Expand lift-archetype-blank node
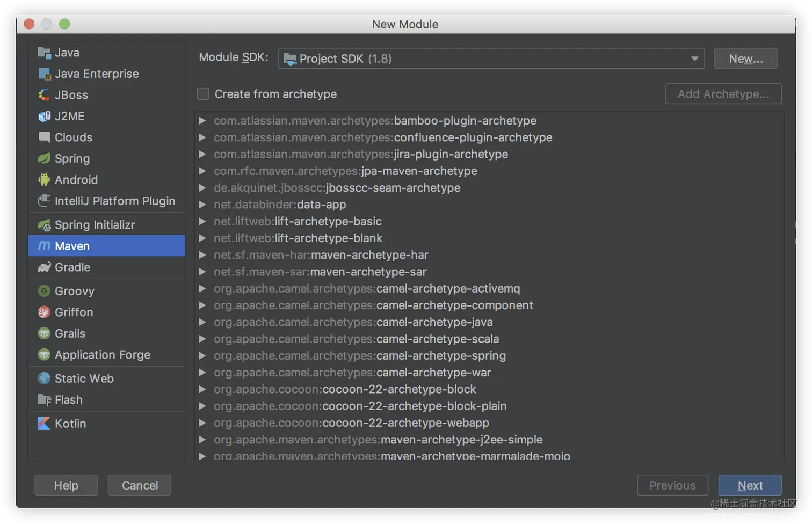The width and height of the screenshot is (812, 524). click(202, 238)
